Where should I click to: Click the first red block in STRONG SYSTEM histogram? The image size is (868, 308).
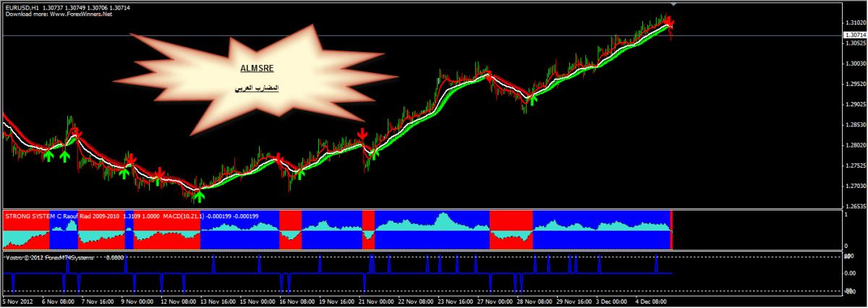point(25,235)
